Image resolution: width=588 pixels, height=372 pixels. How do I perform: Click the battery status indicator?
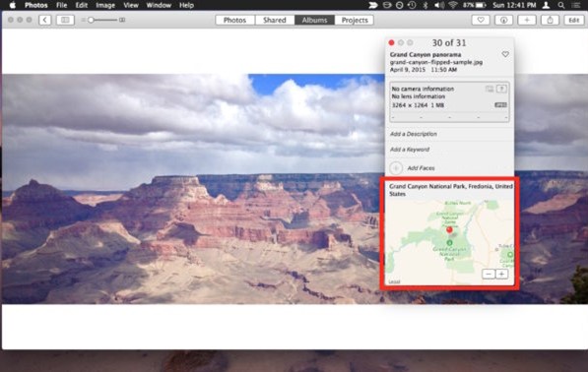(x=475, y=5)
